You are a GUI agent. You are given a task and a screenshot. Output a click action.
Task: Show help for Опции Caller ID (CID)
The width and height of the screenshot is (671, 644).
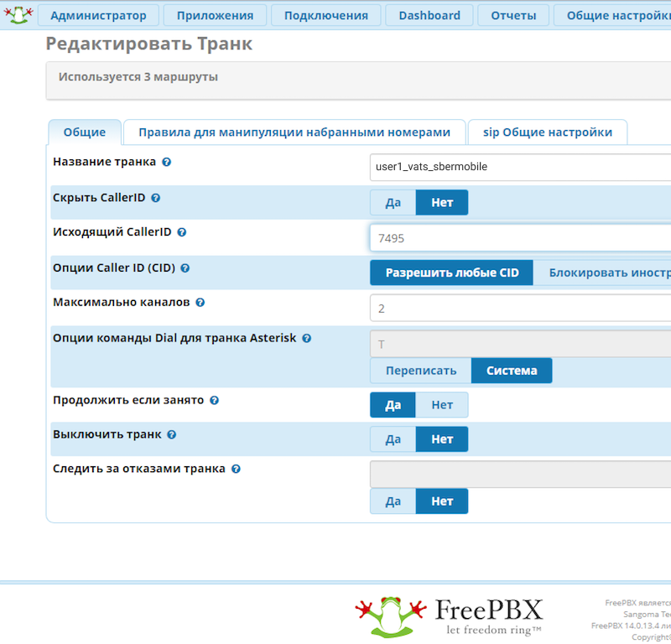click(x=185, y=268)
